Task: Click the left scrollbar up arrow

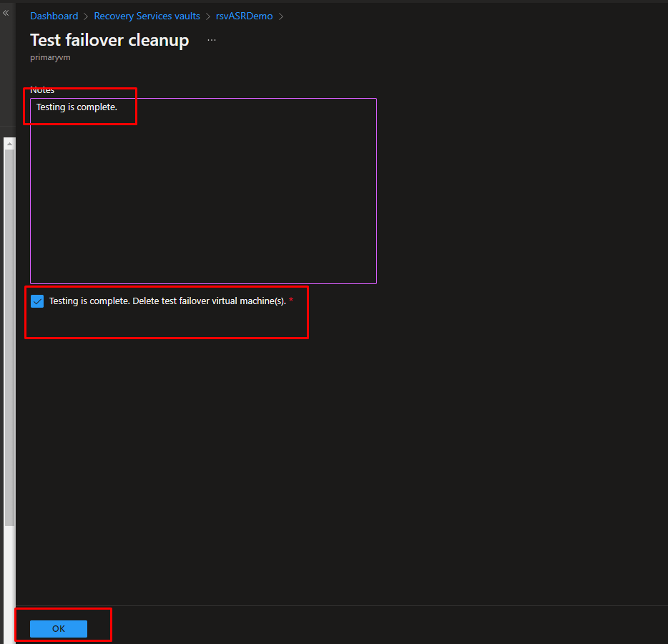Action: tap(9, 144)
